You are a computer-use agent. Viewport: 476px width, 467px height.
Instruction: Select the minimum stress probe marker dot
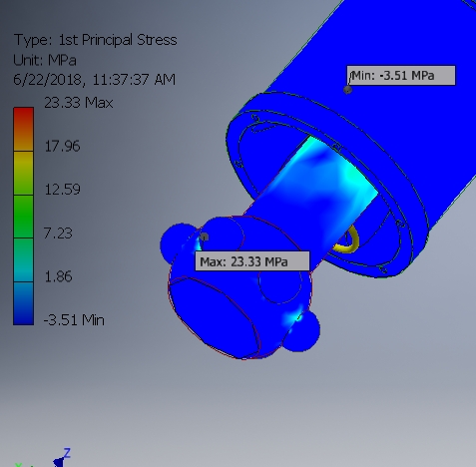point(347,90)
